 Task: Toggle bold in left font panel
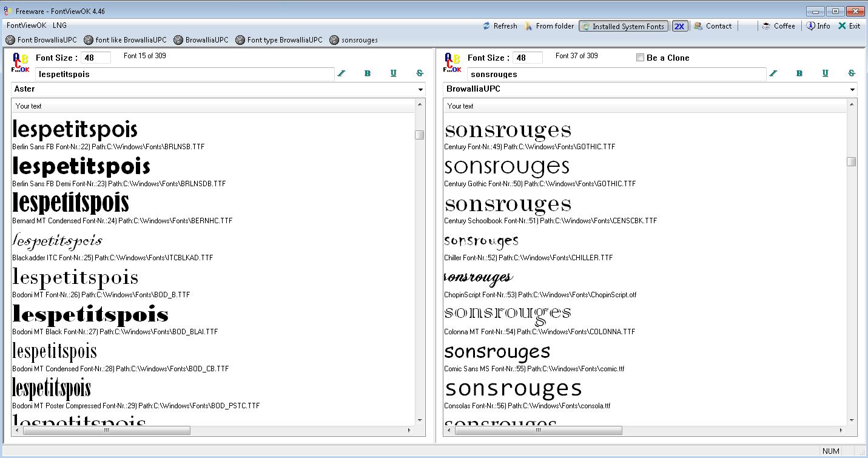(368, 73)
